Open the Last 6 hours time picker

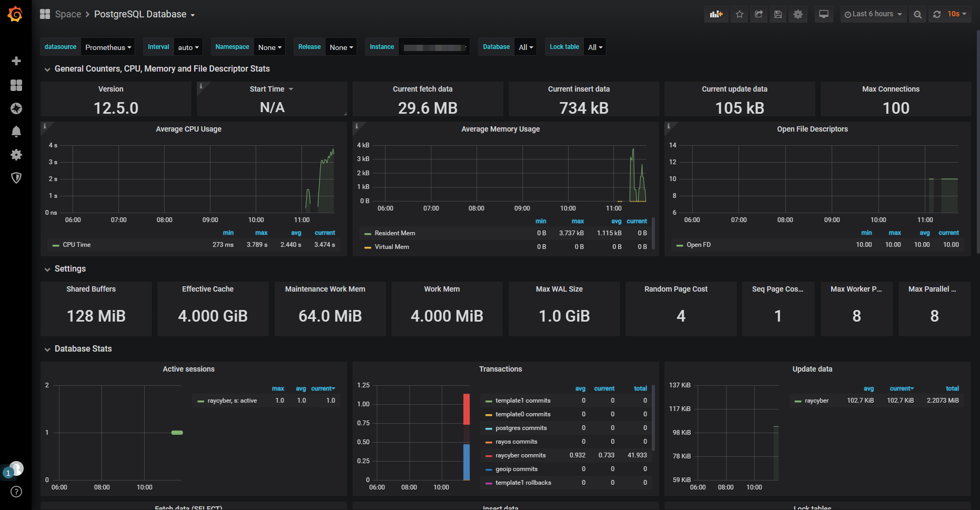[873, 14]
